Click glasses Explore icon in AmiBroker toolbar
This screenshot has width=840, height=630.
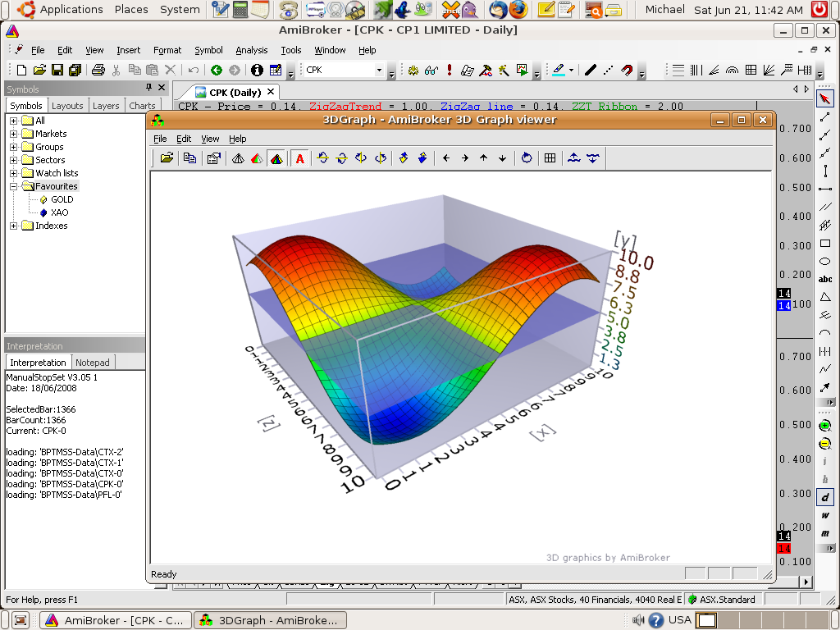pyautogui.click(x=431, y=70)
